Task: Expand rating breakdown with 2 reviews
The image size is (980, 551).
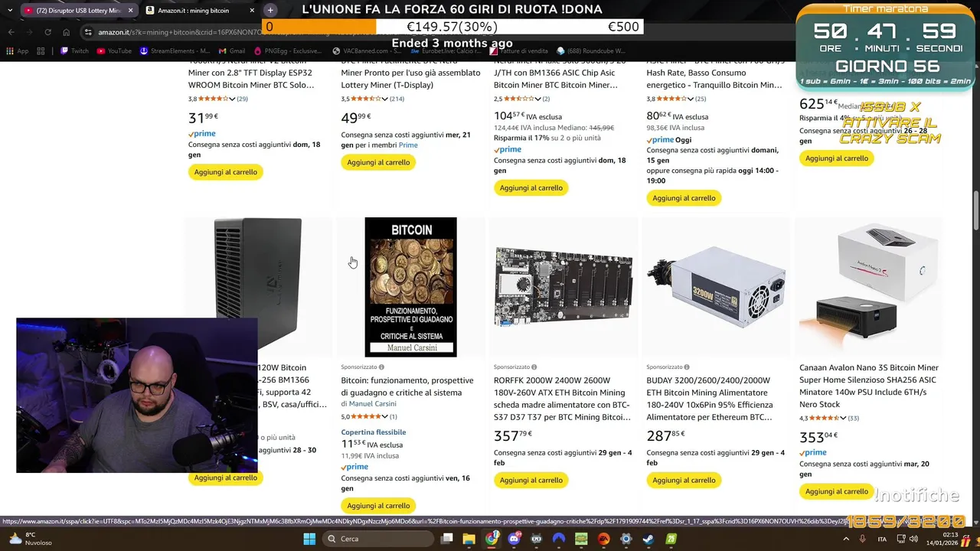Action: point(538,99)
